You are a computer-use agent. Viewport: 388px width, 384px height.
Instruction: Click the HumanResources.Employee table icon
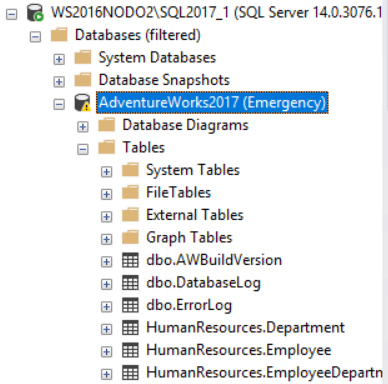click(130, 350)
